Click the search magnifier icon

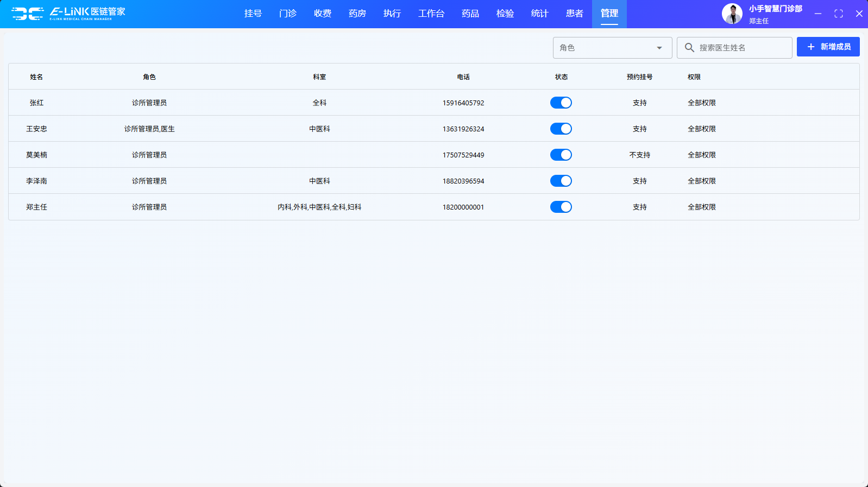click(689, 48)
